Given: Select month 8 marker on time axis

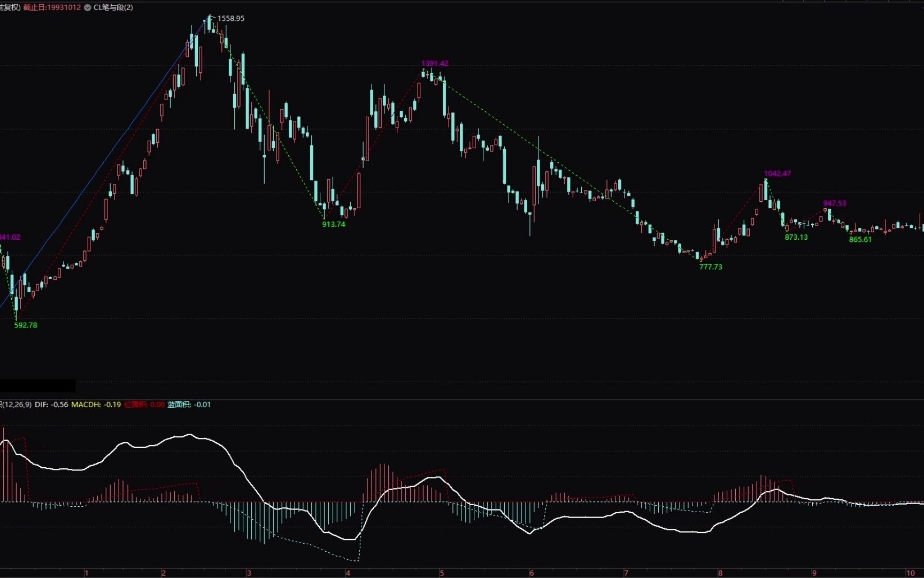Looking at the screenshot, I should click(x=720, y=573).
